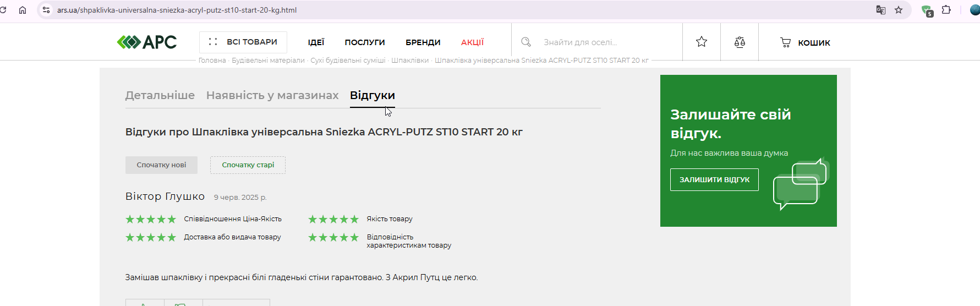Screen dimensions: 980x306
Task: Open the КОШИК shopping cart
Action: (805, 42)
